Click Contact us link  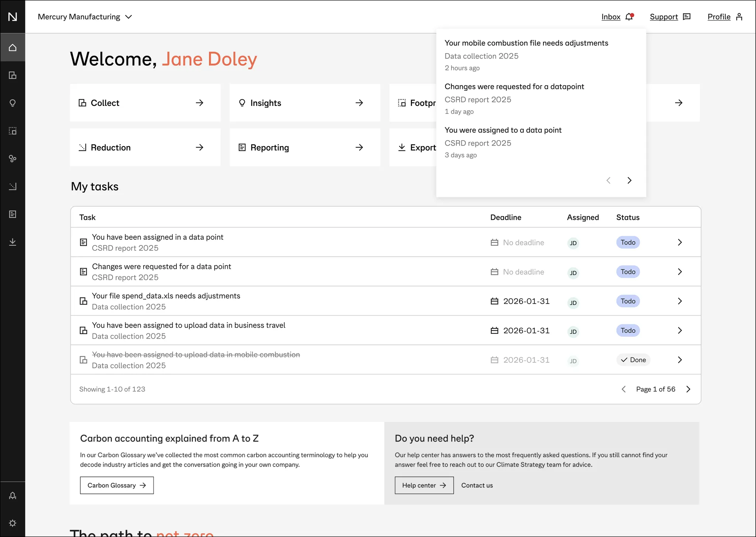pyautogui.click(x=477, y=485)
